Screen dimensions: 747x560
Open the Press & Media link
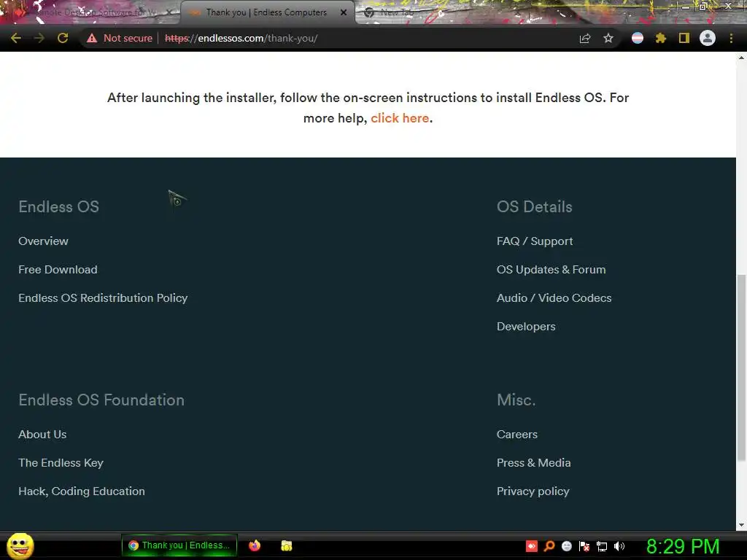click(x=533, y=463)
